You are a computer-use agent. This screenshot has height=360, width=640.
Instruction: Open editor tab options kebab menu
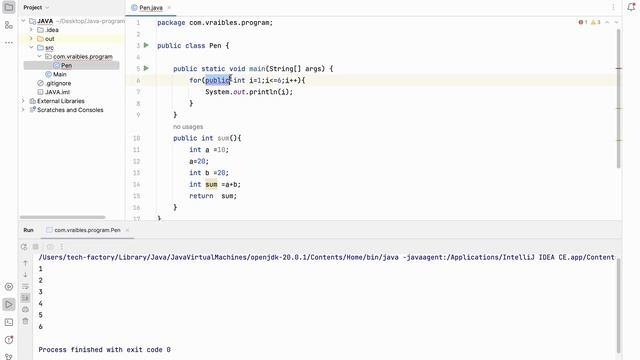[613, 7]
